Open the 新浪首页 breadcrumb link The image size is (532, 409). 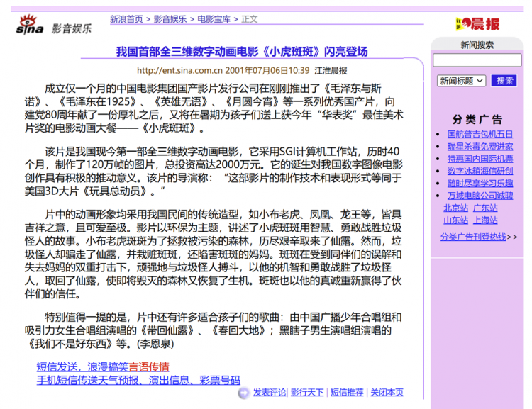[126, 19]
